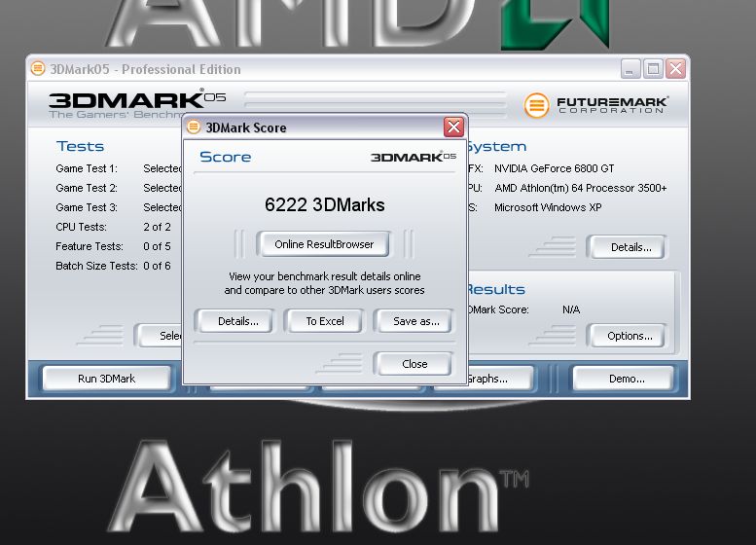Click 'Batch Size Tests:' label
This screenshot has height=545, width=756.
click(96, 266)
